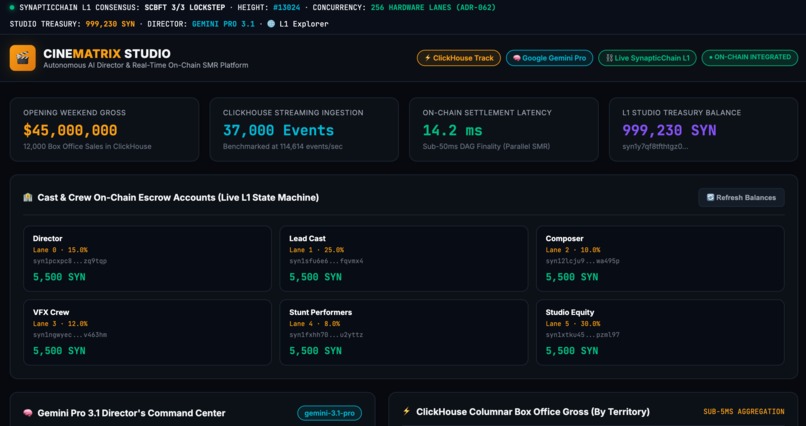Click the 256 HARDWARE LANES (ADR-062) text
Image resolution: width=806 pixels, height=426 pixels.
(433, 8)
